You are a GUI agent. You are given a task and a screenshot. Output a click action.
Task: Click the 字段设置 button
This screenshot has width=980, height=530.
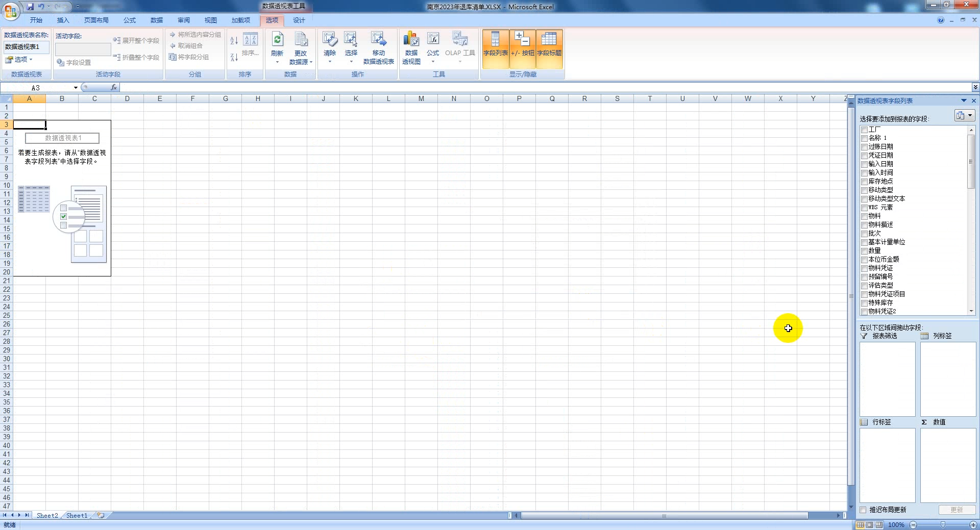point(74,62)
